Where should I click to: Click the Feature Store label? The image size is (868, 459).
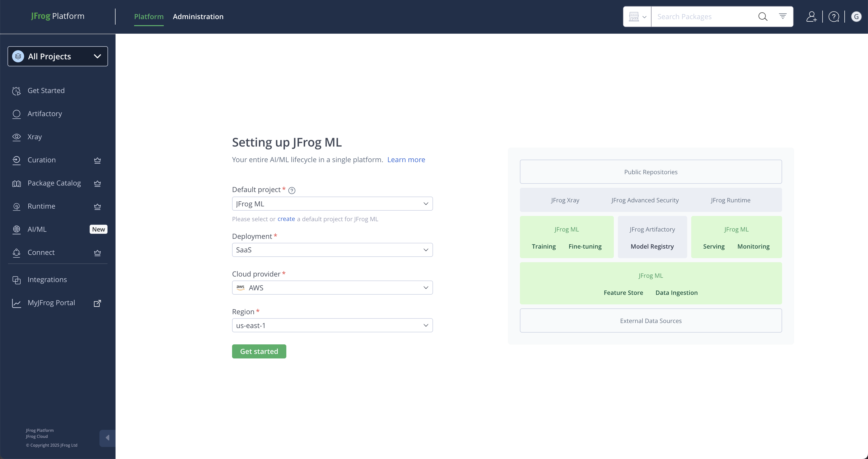(x=623, y=293)
